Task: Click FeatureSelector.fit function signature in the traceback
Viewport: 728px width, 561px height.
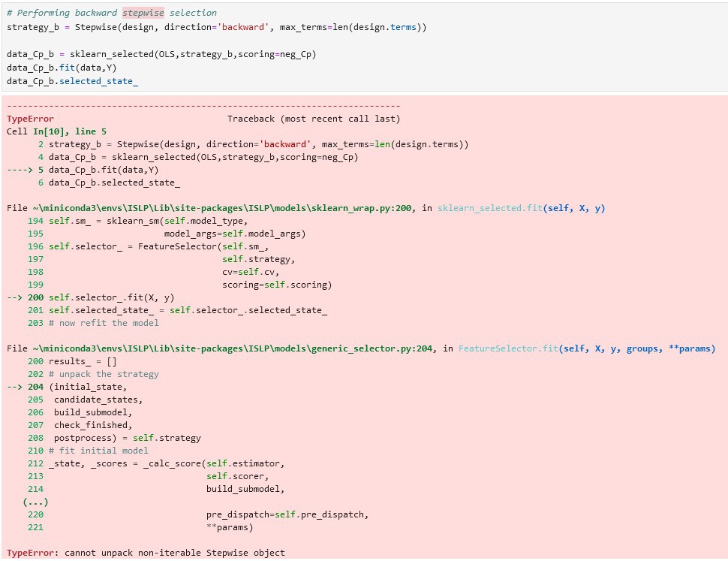Action: coord(586,348)
